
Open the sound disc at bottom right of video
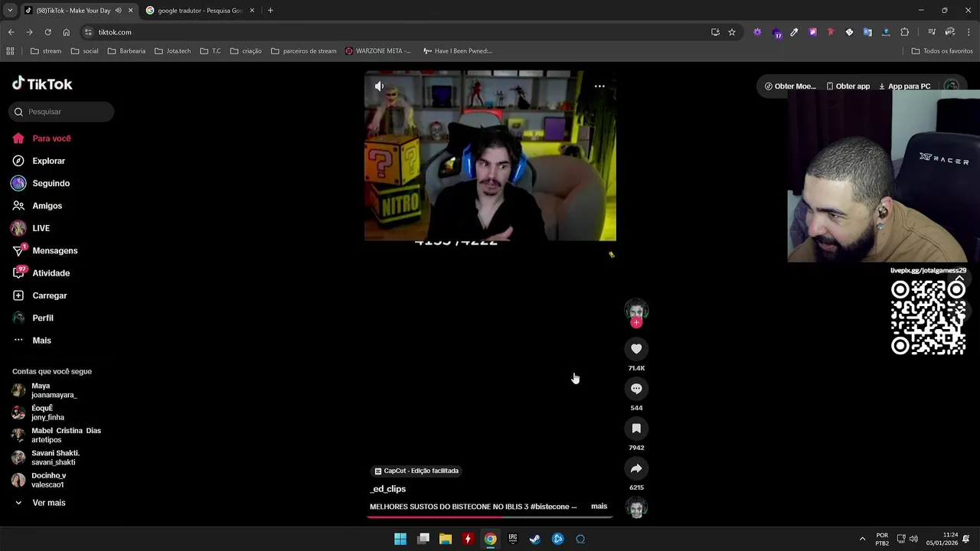click(636, 507)
